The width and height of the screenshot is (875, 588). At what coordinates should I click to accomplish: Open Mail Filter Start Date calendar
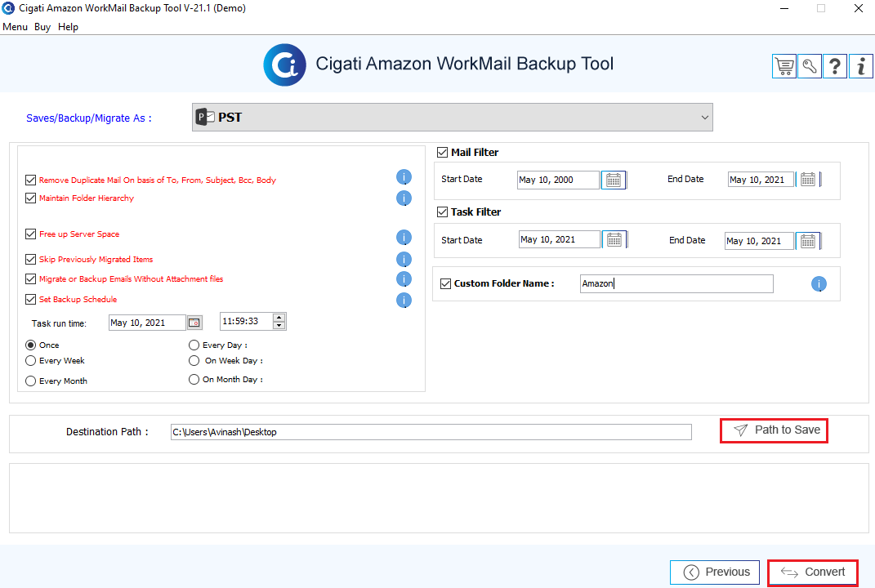(614, 180)
